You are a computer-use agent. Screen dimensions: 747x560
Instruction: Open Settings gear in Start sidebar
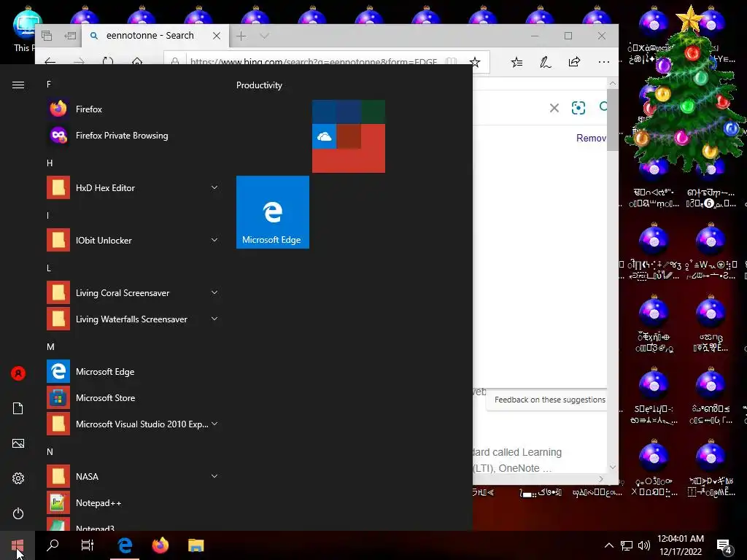[x=18, y=478]
